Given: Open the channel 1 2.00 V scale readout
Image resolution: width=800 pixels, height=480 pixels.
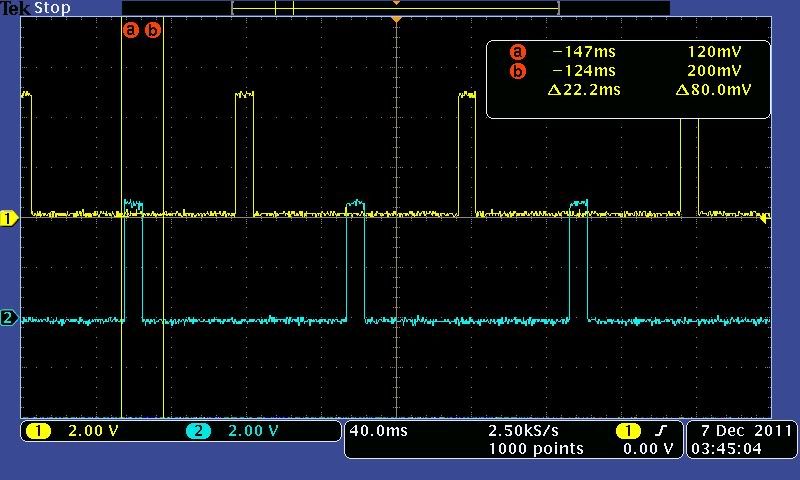Looking at the screenshot, I should pyautogui.click(x=90, y=431).
